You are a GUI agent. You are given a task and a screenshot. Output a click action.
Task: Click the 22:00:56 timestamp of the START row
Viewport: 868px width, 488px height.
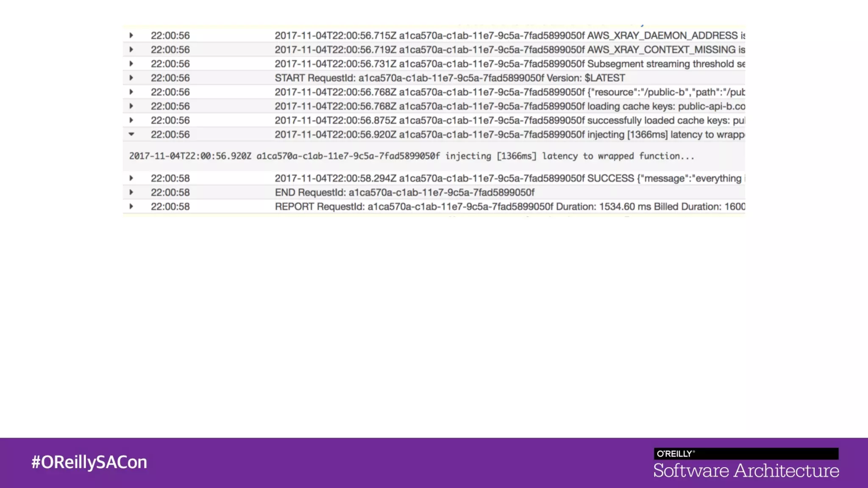[x=170, y=78]
